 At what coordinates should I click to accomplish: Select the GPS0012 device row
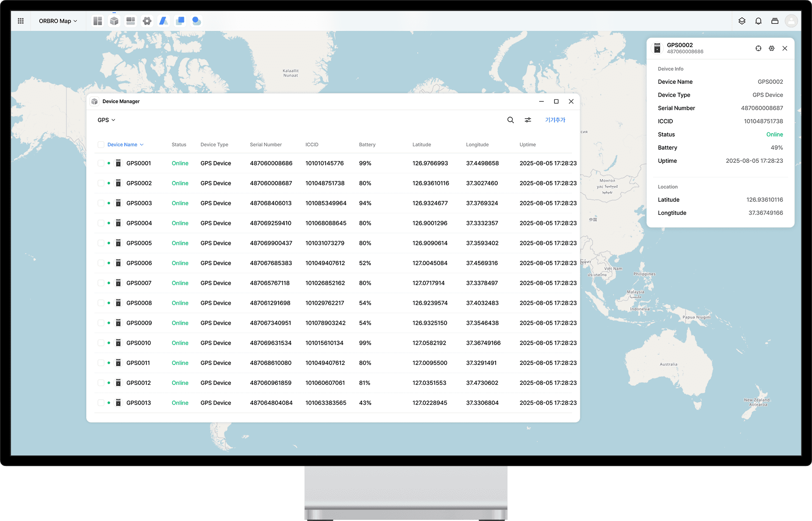tap(138, 383)
